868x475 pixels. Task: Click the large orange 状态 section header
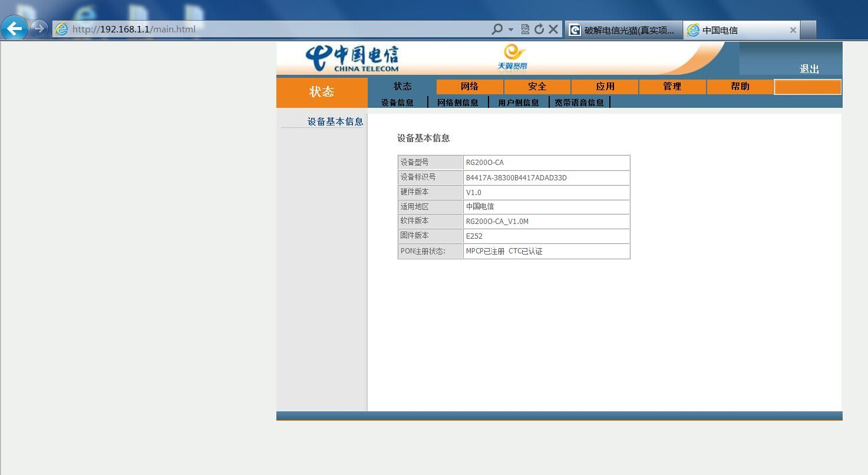(322, 92)
